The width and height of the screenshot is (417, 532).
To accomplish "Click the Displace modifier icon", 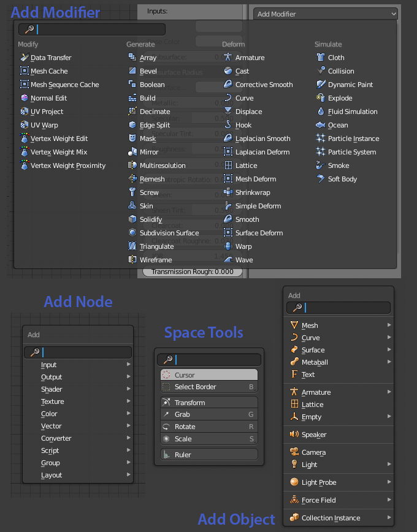I will [228, 111].
